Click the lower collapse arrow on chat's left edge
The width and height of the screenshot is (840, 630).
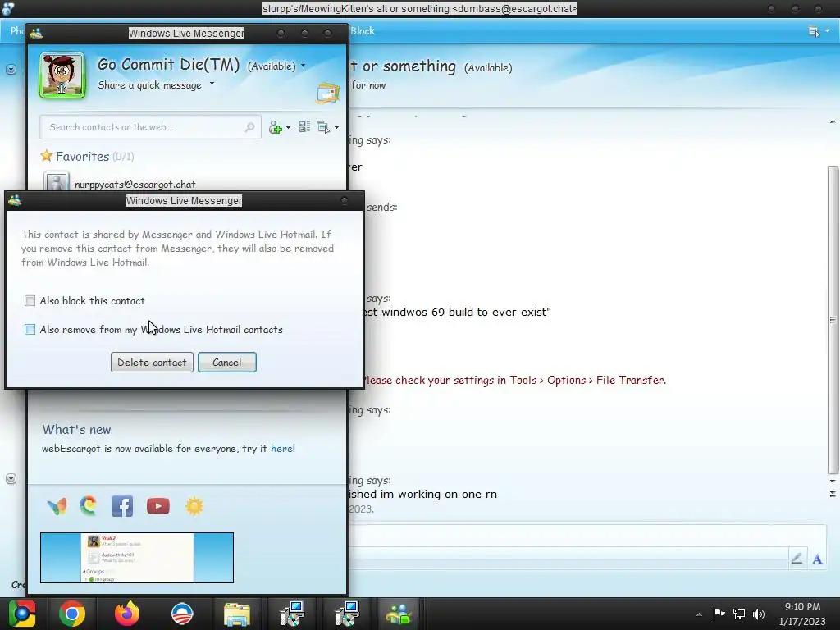[x=11, y=479]
